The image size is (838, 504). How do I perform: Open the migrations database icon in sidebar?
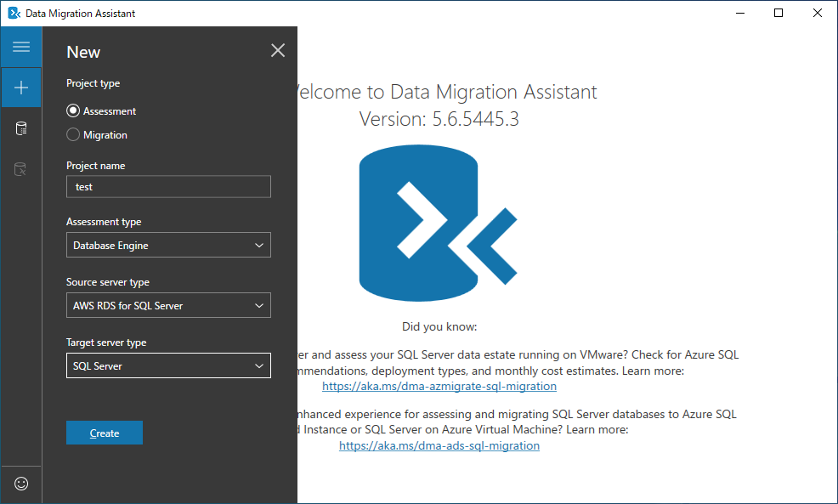(x=20, y=169)
